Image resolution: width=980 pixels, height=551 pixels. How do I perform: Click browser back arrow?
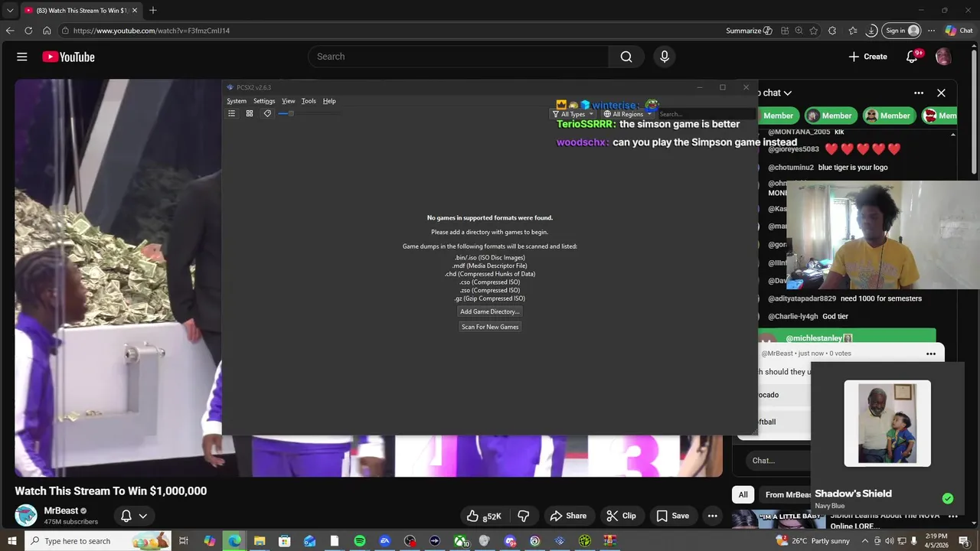click(x=9, y=31)
